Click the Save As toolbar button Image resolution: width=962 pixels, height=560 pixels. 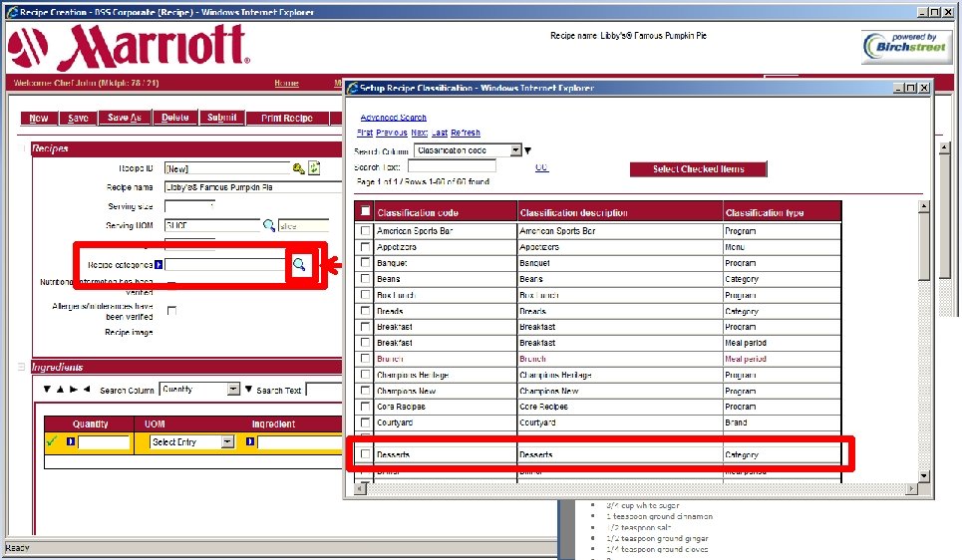pyautogui.click(x=125, y=118)
